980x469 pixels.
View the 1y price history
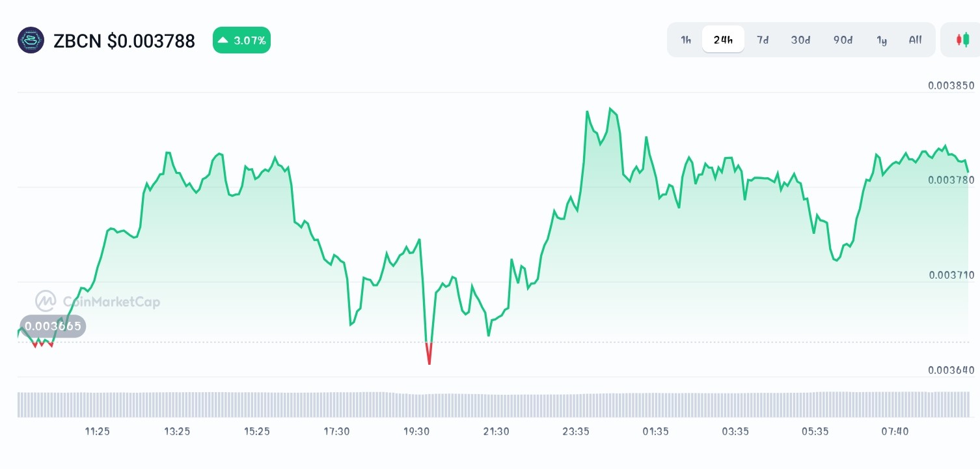[x=882, y=40]
